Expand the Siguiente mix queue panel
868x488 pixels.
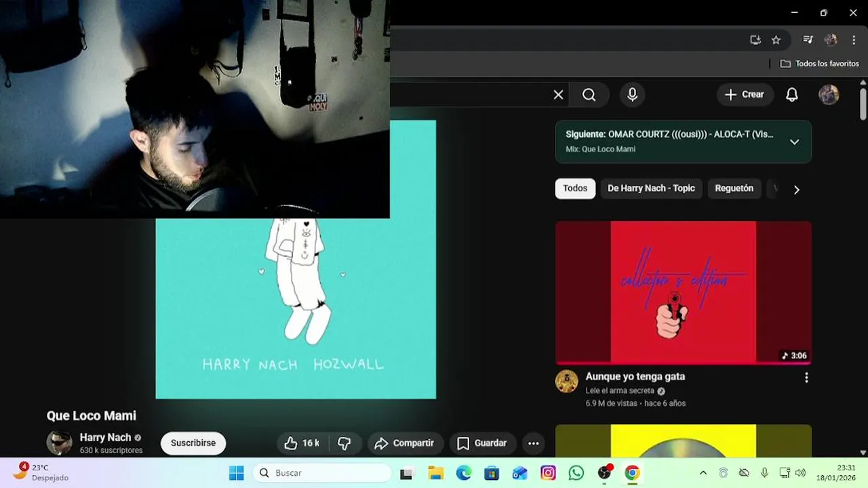(x=794, y=142)
